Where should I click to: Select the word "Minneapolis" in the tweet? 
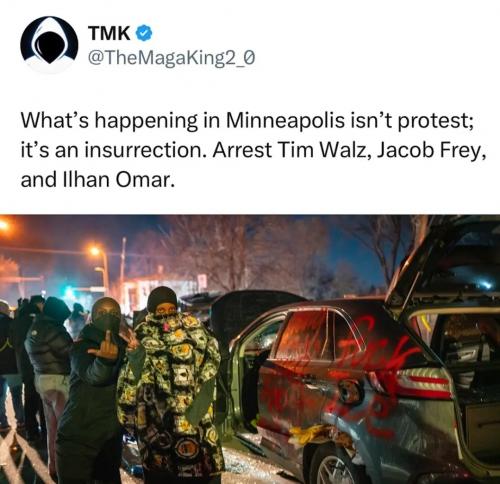(x=285, y=120)
